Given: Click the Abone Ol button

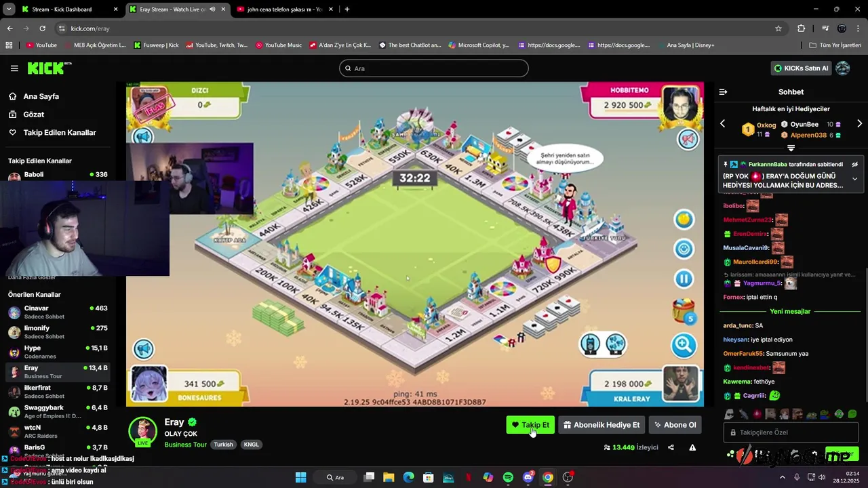Looking at the screenshot, I should [x=675, y=425].
